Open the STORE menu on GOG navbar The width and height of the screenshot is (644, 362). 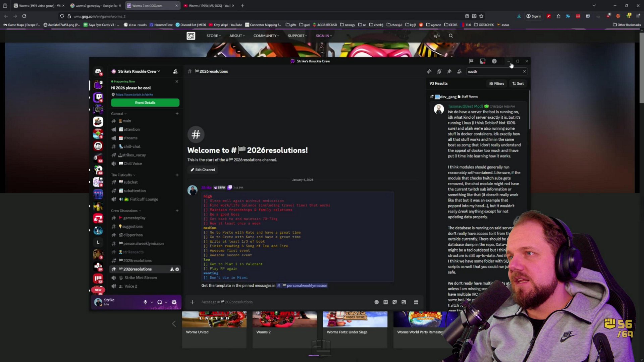tap(213, 36)
